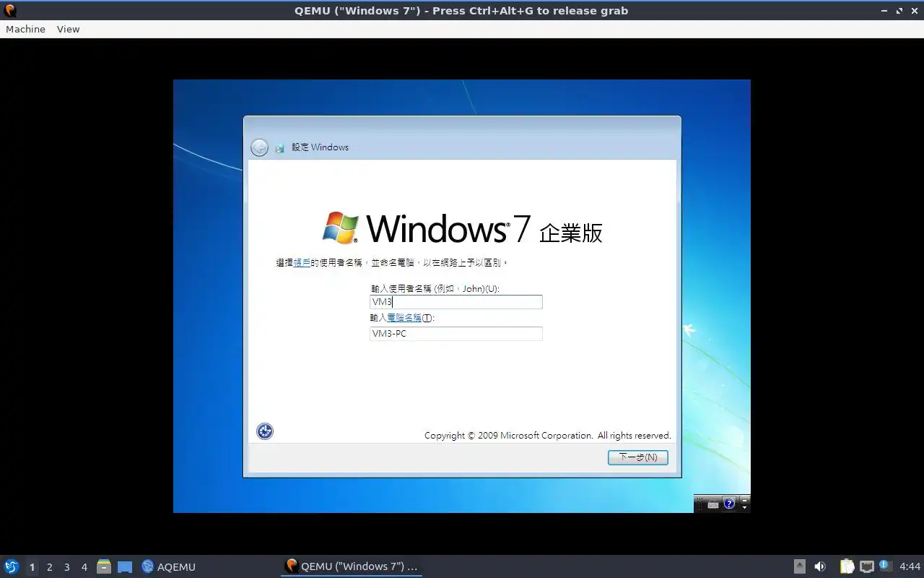Click the network connection tray icon

pos(867,566)
